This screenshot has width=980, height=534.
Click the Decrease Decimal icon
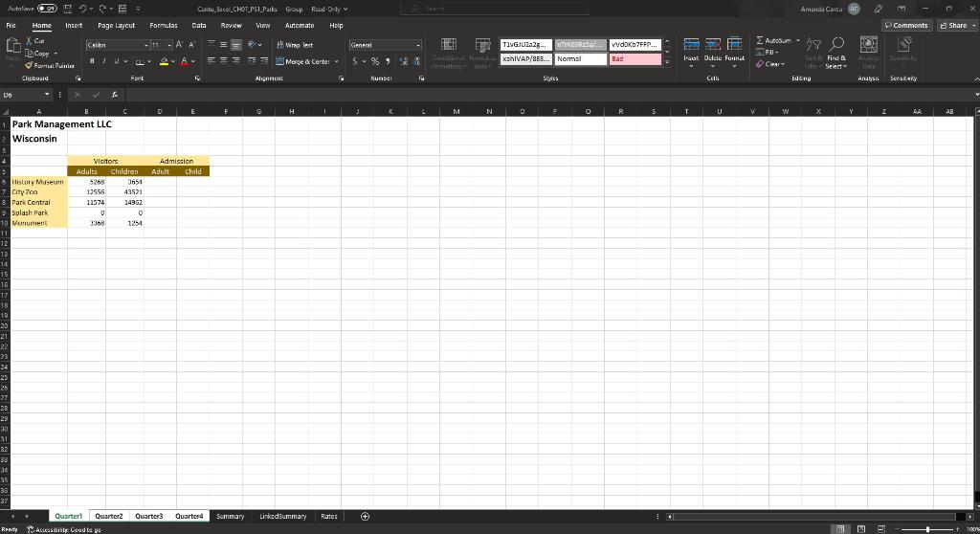point(417,61)
